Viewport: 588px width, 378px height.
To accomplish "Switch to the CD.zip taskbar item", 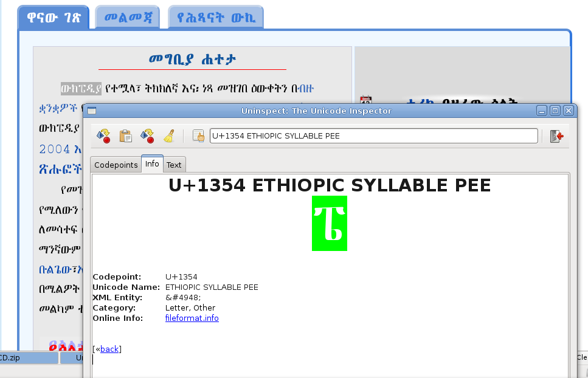I will (29, 358).
